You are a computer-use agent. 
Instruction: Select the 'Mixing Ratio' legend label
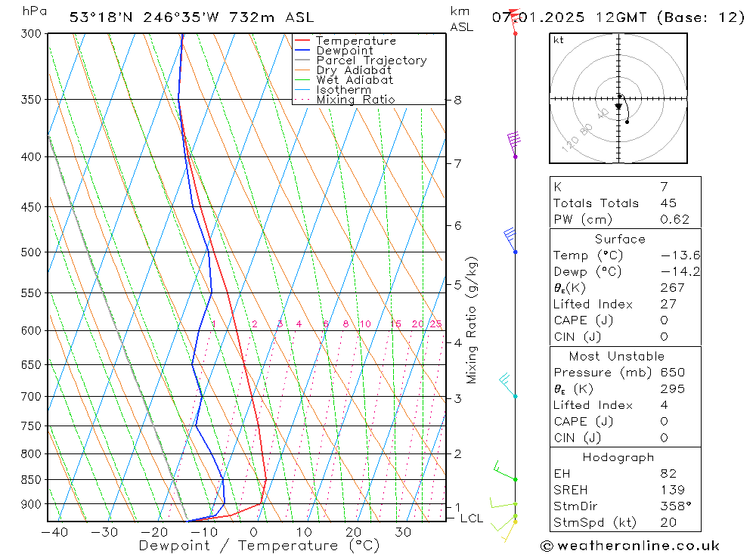355,99
